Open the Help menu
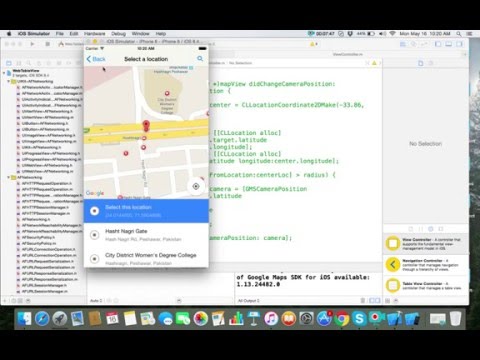 click(161, 34)
